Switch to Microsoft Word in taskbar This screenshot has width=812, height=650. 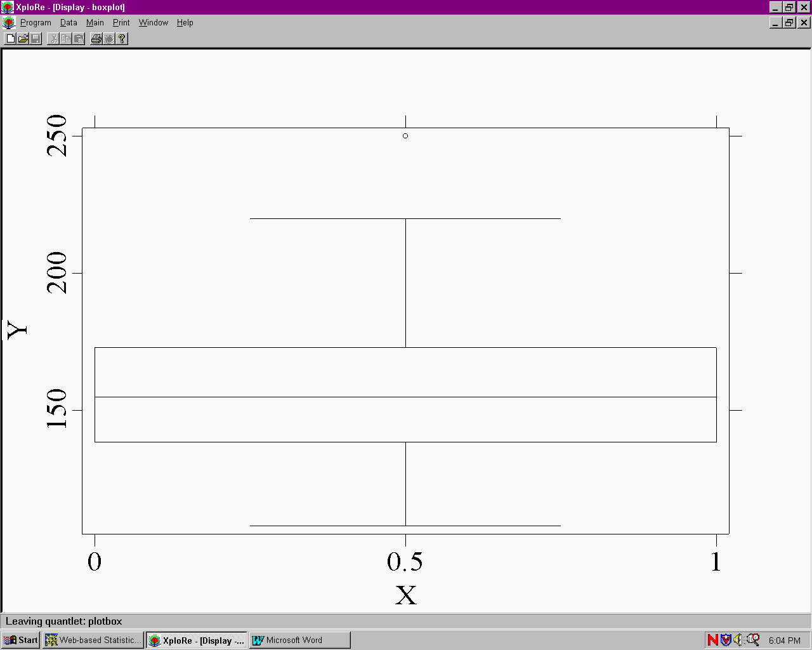[x=299, y=640]
